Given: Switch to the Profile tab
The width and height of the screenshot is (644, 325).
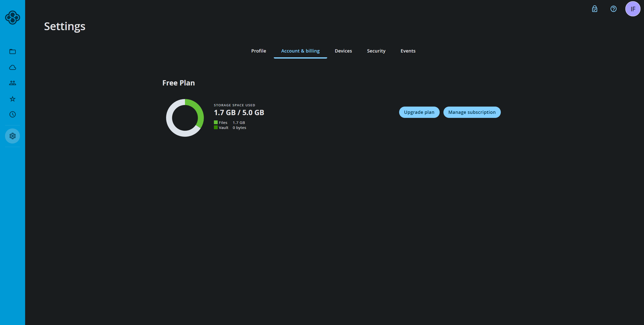Looking at the screenshot, I should [258, 51].
